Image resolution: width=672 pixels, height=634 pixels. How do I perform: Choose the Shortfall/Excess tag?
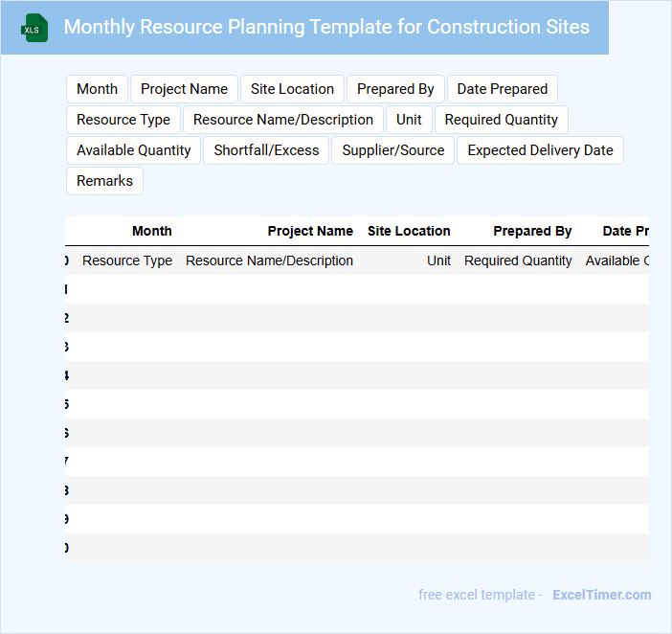click(266, 150)
